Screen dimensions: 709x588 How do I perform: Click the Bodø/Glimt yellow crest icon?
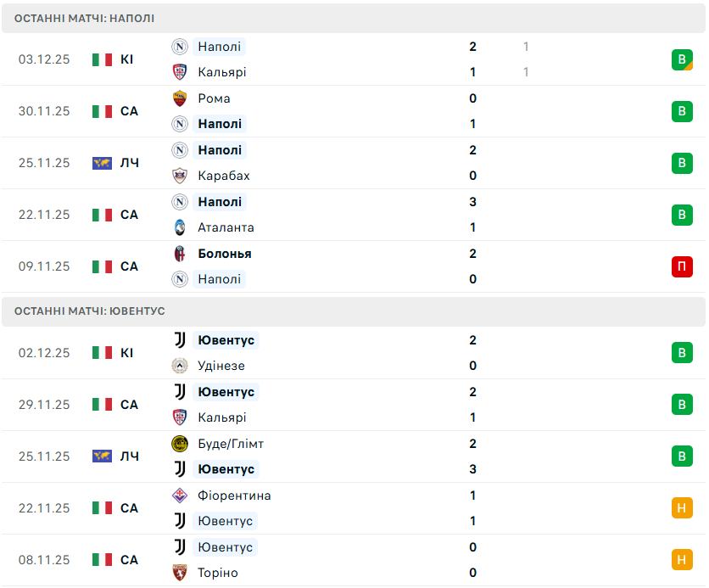click(x=180, y=444)
